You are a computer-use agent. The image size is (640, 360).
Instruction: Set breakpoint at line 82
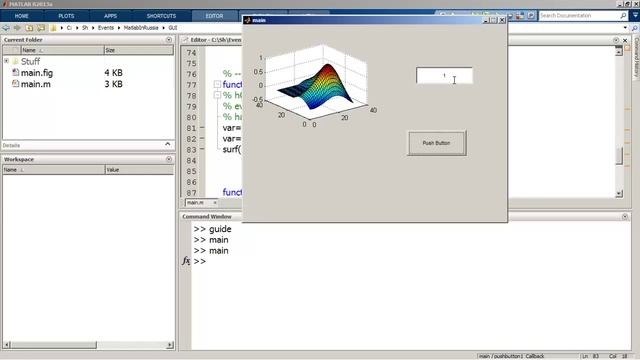point(202,138)
